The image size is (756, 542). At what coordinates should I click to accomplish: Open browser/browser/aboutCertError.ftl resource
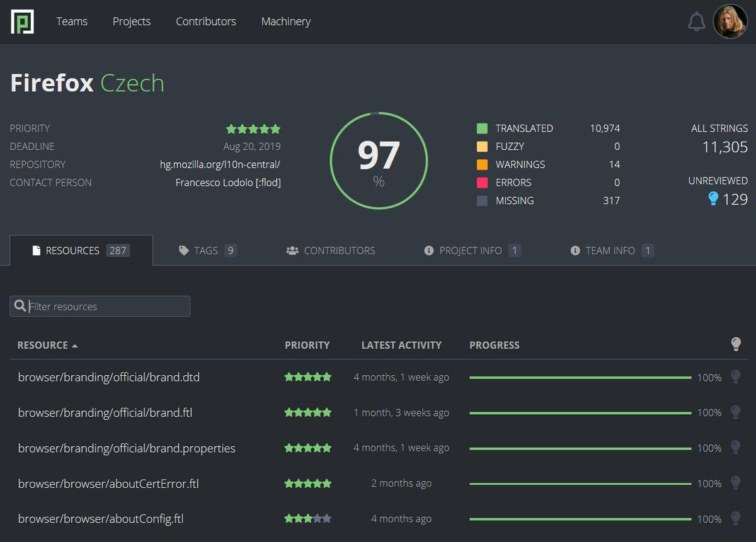coord(108,483)
